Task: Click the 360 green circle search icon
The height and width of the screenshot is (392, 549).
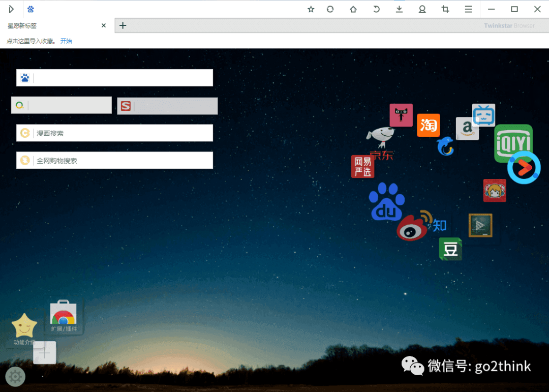Action: pos(20,105)
